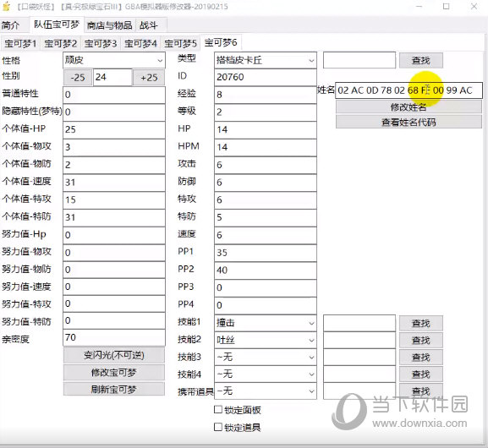The image size is (488, 448).
Task: Click the 查看姓名代码 button
Action: tap(408, 123)
